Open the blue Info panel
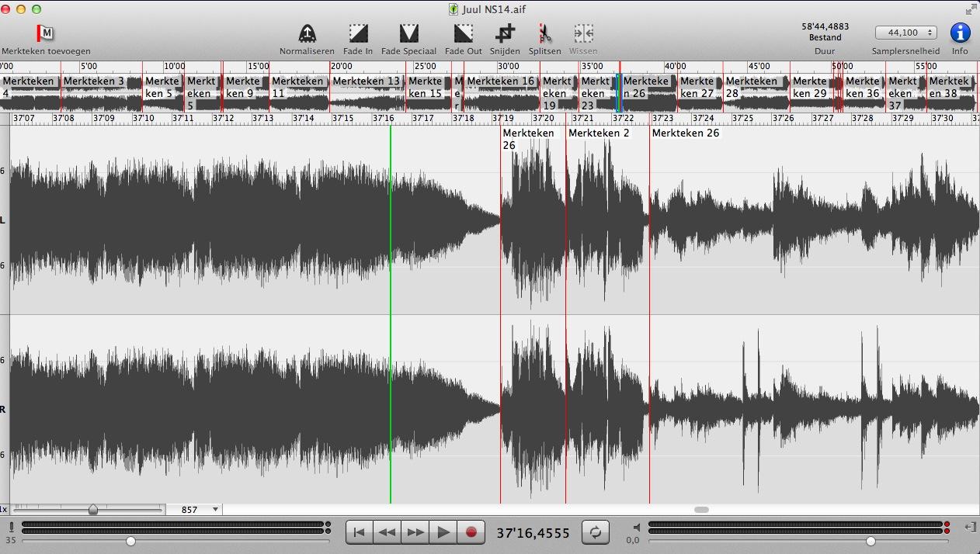The width and height of the screenshot is (980, 554). tap(960, 33)
